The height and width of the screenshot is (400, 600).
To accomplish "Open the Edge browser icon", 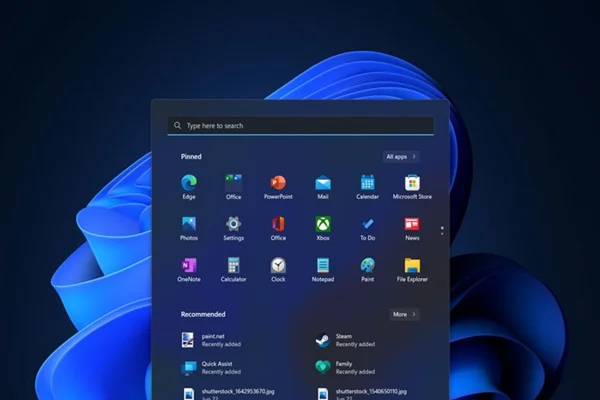I will pyautogui.click(x=189, y=183).
